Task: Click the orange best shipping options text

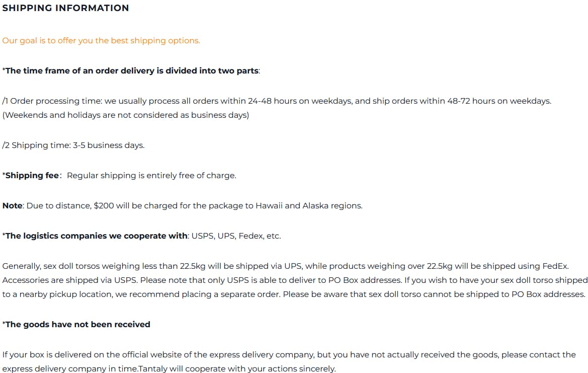Action: [101, 41]
